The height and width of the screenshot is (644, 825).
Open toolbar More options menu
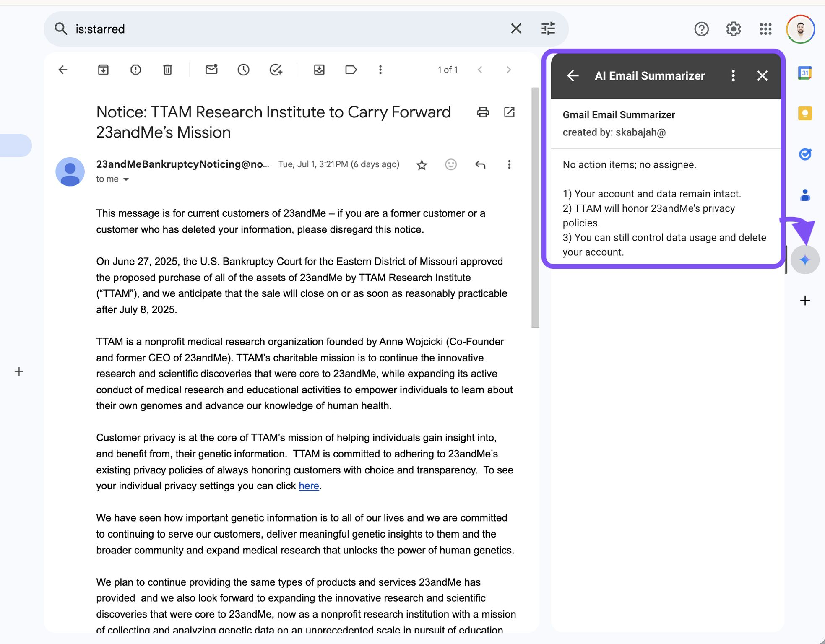point(380,70)
